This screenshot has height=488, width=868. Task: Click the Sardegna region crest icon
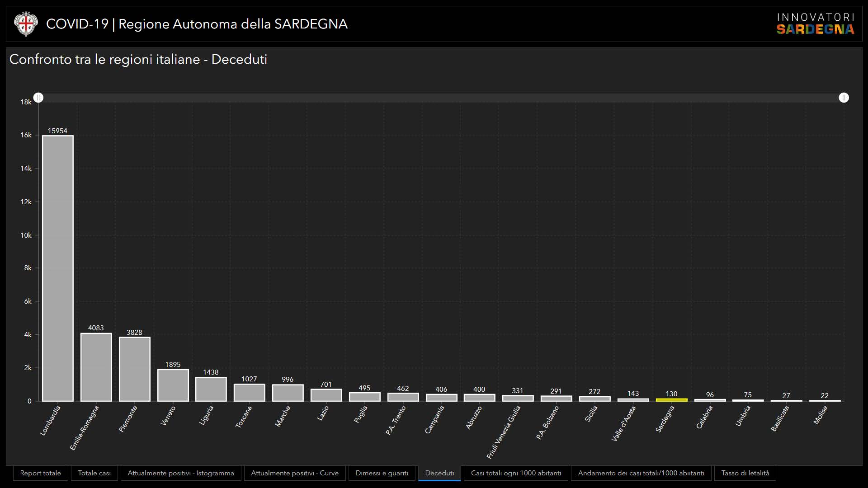25,24
